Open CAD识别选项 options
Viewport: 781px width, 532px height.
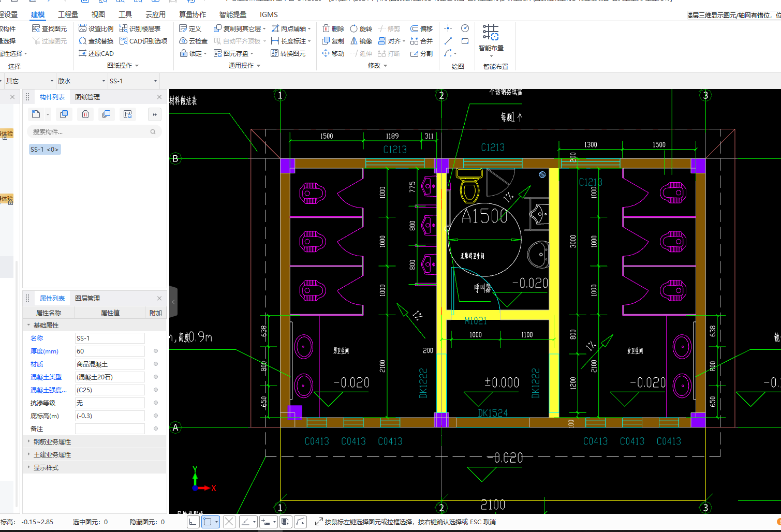click(x=143, y=41)
